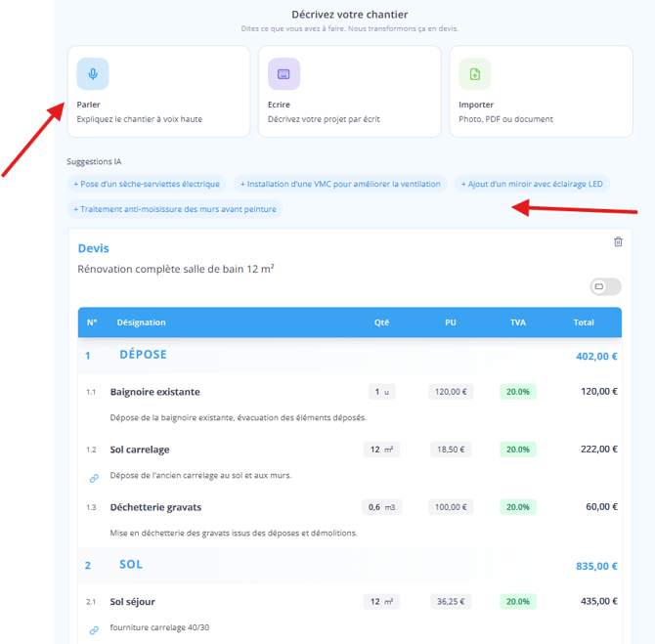Edit unit price 18,50 € for Sol carrelage
Image resolution: width=655 pixels, height=644 pixels.
pyautogui.click(x=450, y=450)
